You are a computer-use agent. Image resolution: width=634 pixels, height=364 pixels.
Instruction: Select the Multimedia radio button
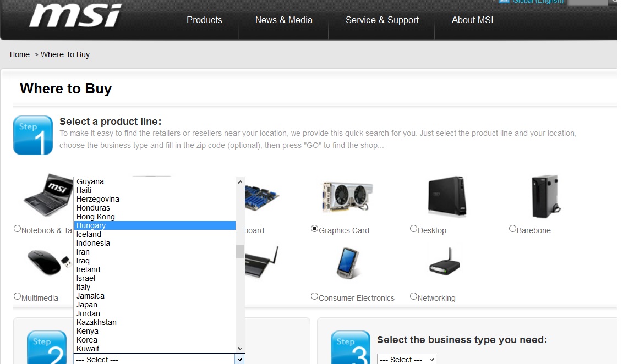18,296
